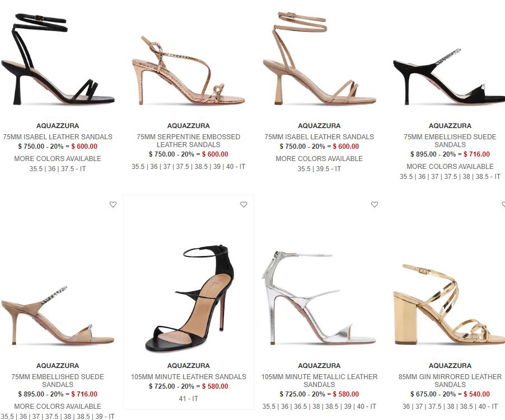Image resolution: width=505 pixels, height=420 pixels.
Task: Open black Isabel leather sandals image
Action: (58, 59)
